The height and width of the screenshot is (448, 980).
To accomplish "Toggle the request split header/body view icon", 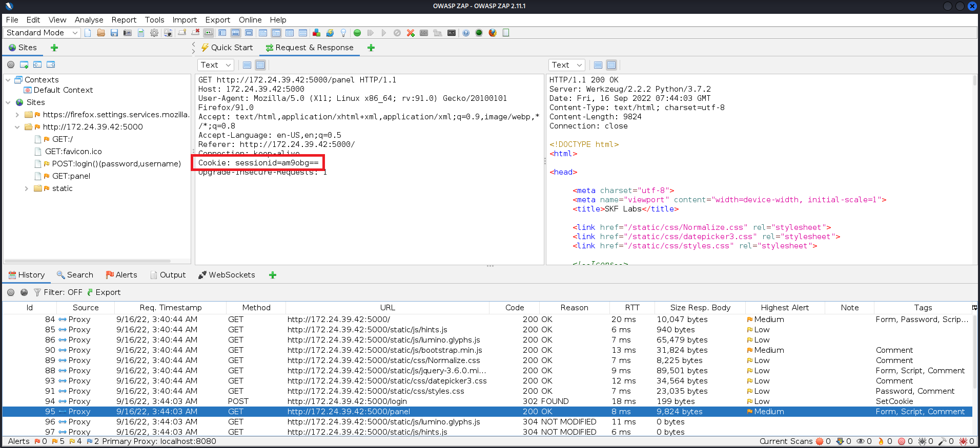I will pos(247,65).
